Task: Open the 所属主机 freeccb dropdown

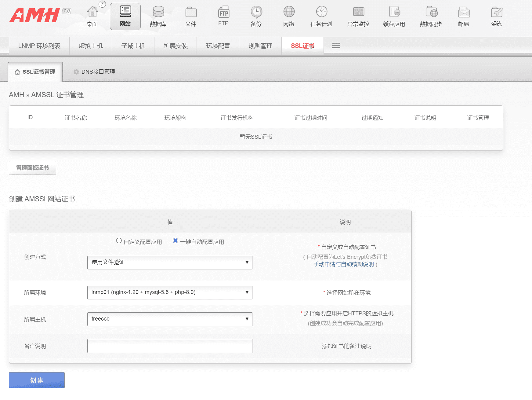Action: 170,319
